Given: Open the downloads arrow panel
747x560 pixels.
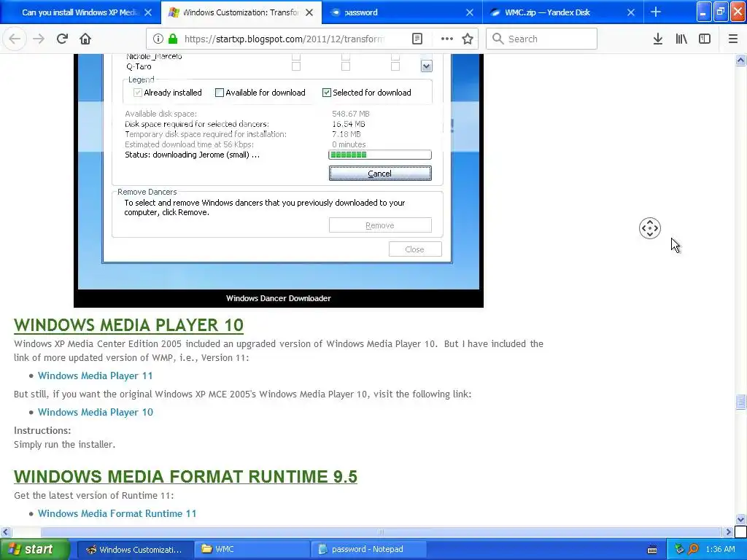Looking at the screenshot, I should (x=657, y=39).
